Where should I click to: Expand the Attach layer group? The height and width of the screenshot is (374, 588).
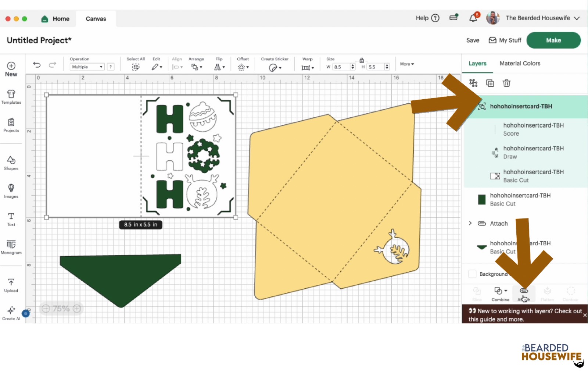click(470, 223)
